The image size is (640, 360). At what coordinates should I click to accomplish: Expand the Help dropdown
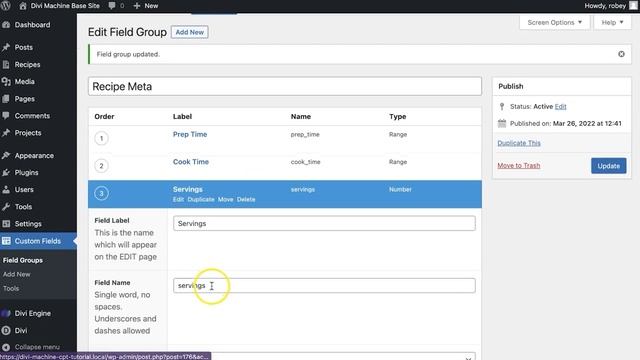[612, 22]
